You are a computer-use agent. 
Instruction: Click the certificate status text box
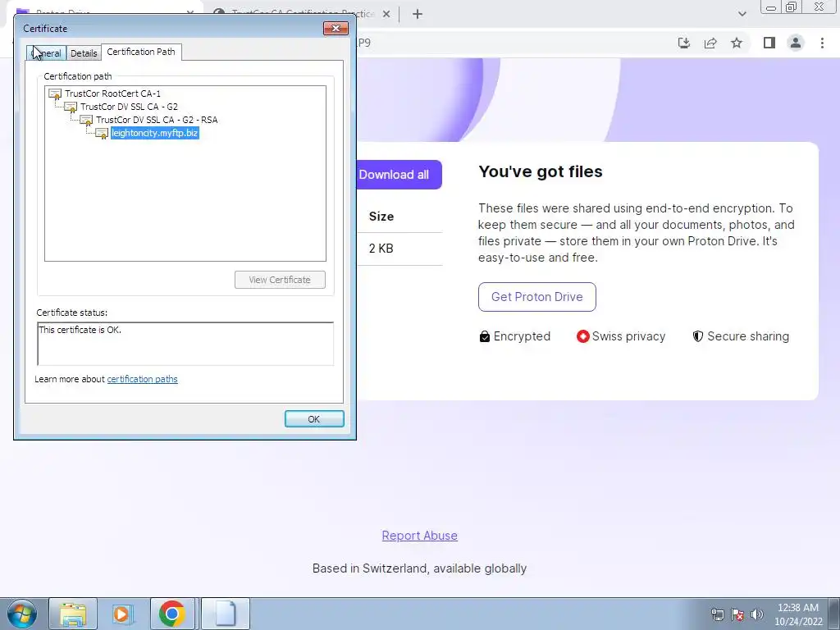(x=185, y=344)
